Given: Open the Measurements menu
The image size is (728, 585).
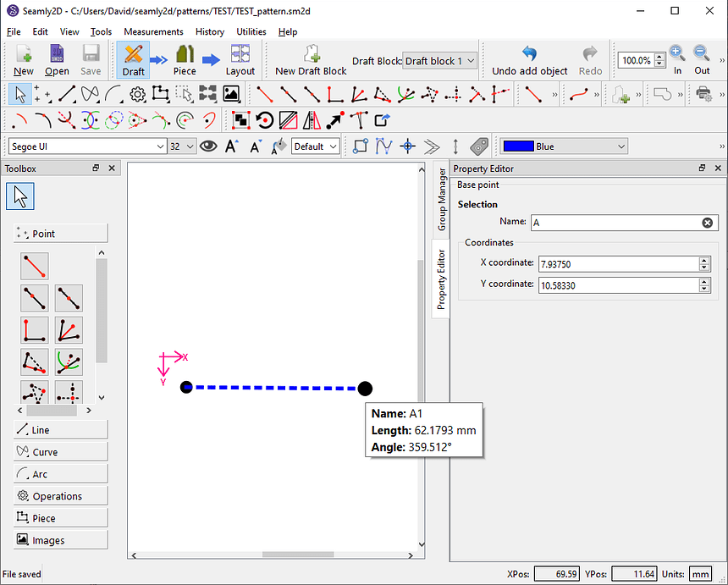Looking at the screenshot, I should pos(153,31).
